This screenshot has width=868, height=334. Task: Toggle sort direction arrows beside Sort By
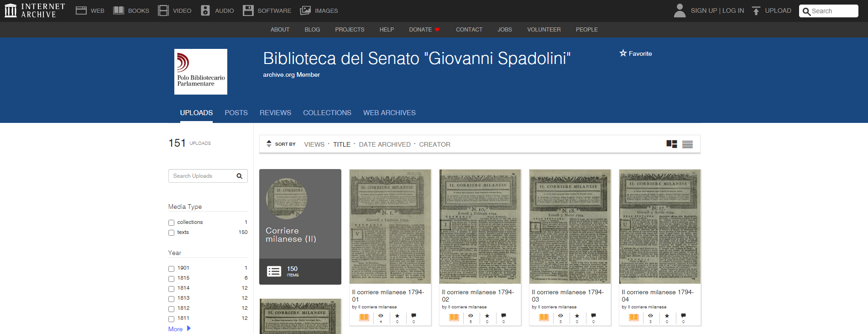point(269,144)
